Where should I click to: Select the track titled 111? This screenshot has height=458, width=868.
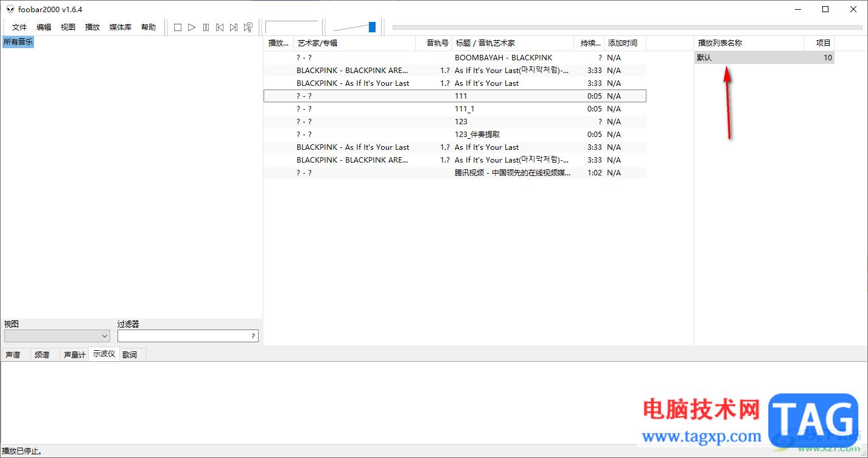[455, 96]
